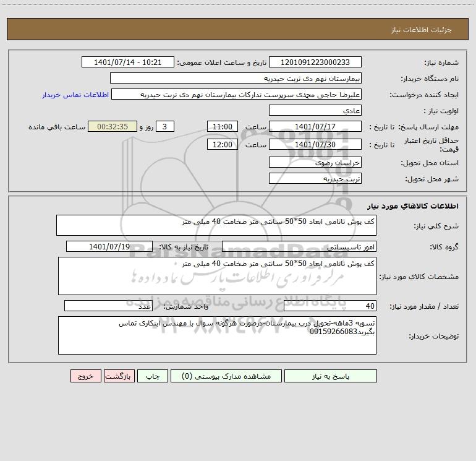
Task: Click the 'تعداد / مقدار مورد نیاز:' label
Action: click(x=424, y=307)
